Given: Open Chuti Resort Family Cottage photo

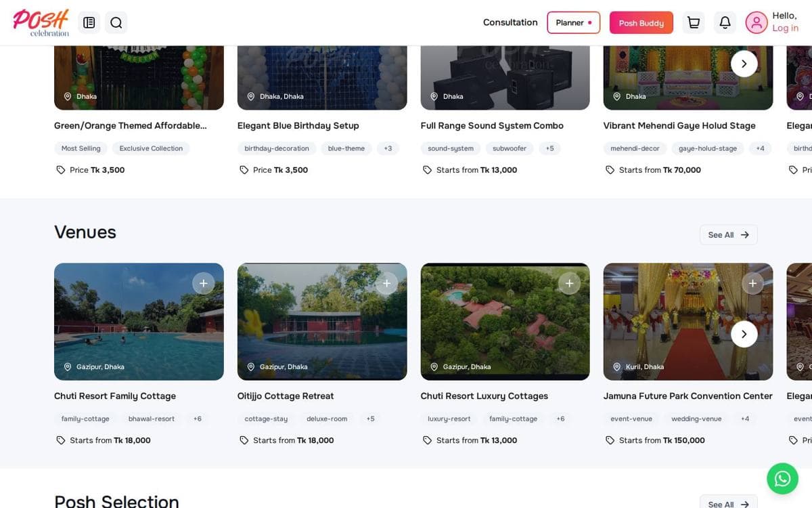Looking at the screenshot, I should tap(139, 322).
